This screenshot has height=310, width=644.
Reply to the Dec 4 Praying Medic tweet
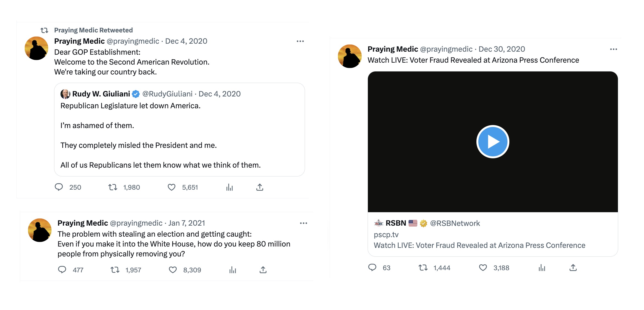click(x=59, y=187)
